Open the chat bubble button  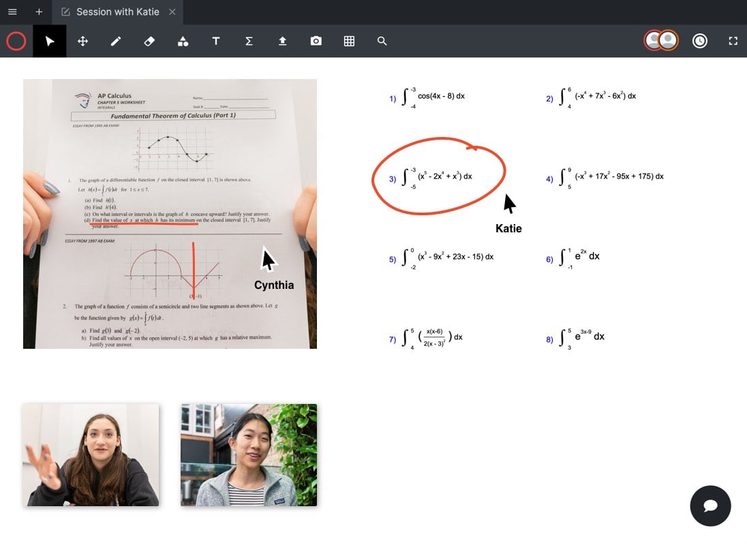(710, 505)
